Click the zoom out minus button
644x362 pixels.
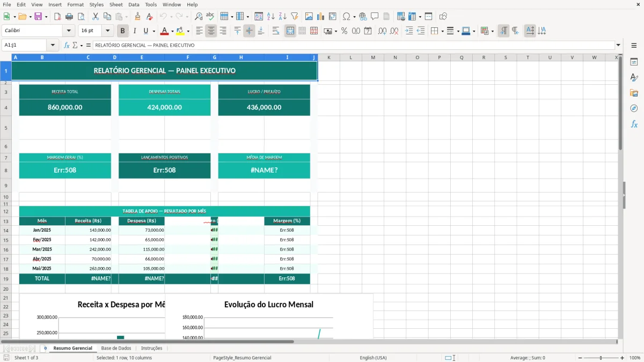580,358
